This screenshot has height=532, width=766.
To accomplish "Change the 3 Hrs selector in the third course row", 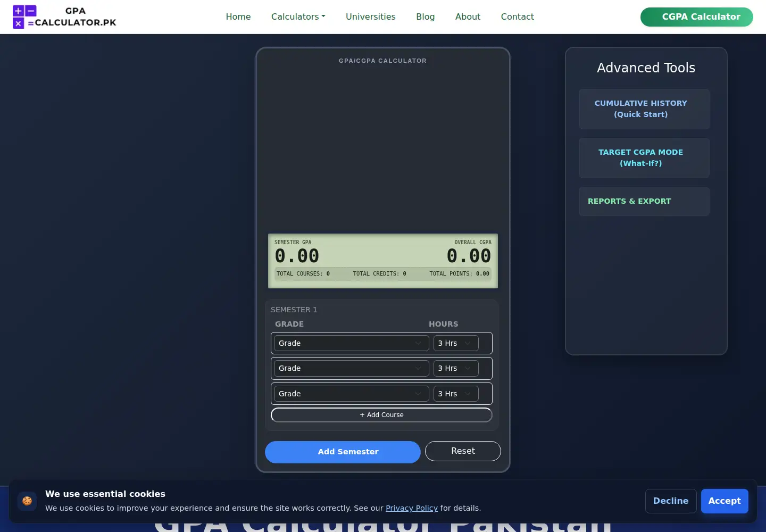I will pyautogui.click(x=456, y=394).
